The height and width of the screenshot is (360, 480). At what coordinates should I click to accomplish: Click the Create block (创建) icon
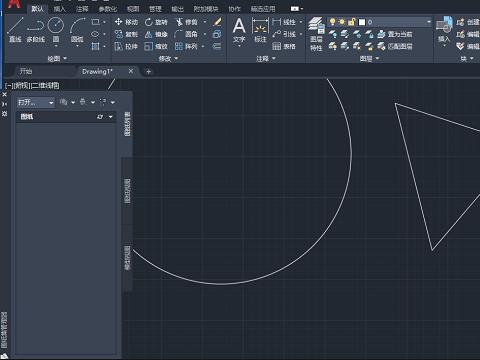tap(468, 22)
